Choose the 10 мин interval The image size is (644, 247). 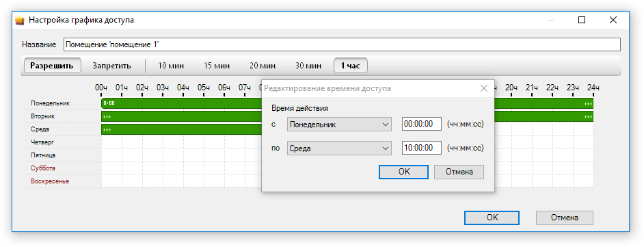tap(171, 66)
